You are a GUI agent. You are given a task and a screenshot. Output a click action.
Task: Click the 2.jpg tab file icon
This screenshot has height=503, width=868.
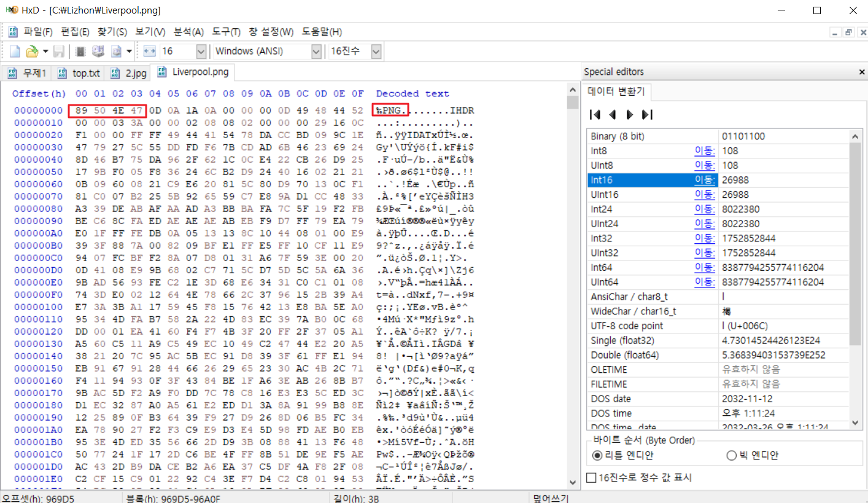115,73
